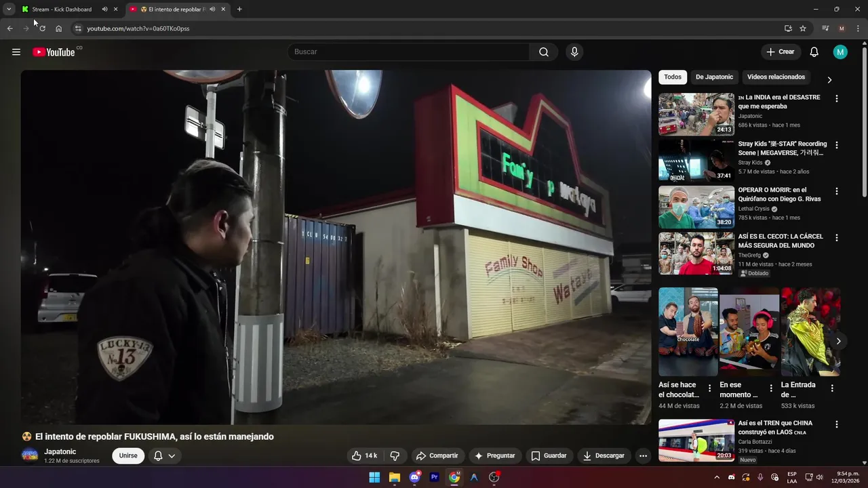The height and width of the screenshot is (488, 868).
Task: Click the Compartir share button
Action: pyautogui.click(x=437, y=455)
